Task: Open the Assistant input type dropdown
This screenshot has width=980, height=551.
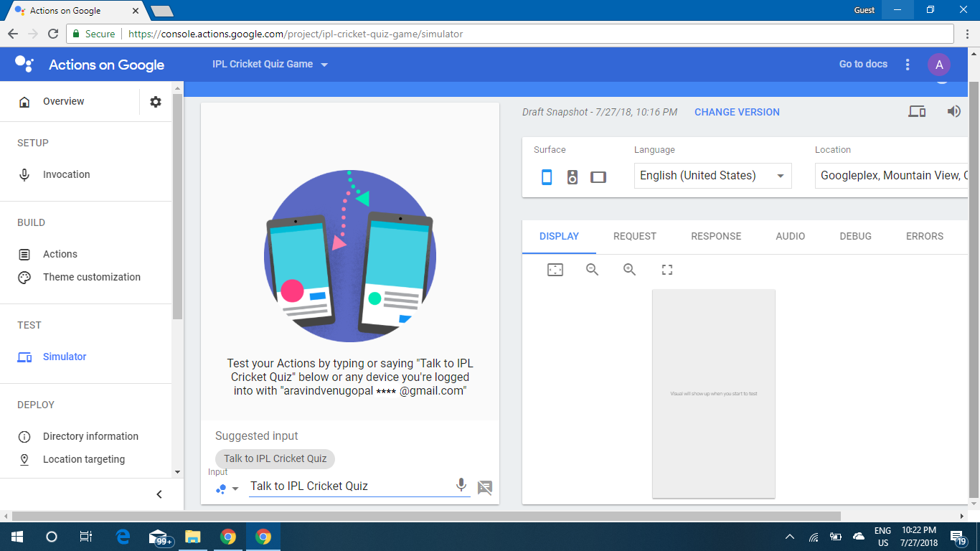Action: coord(227,489)
